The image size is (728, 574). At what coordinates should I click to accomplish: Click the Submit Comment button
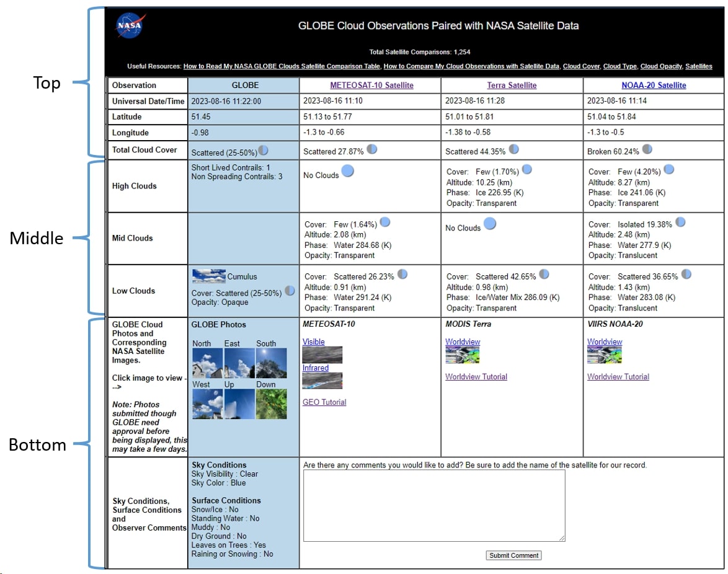click(x=513, y=555)
